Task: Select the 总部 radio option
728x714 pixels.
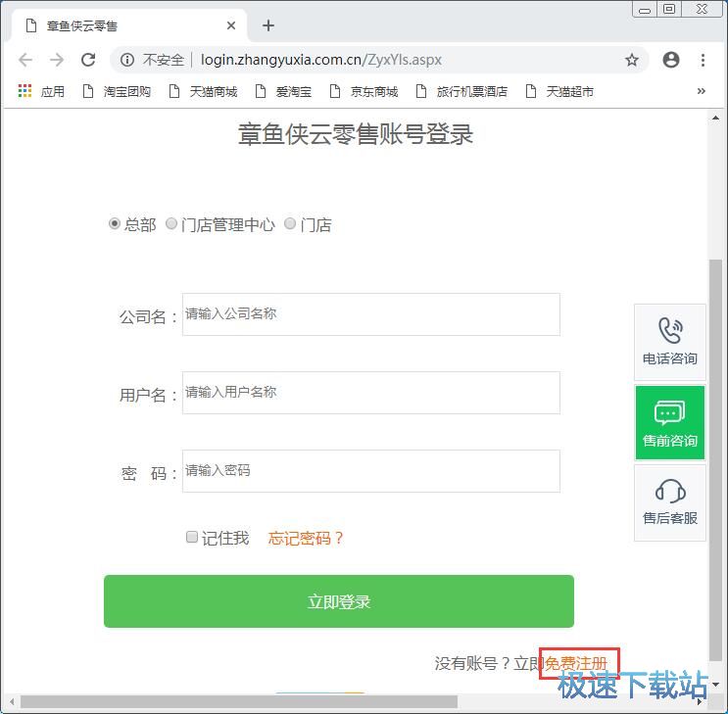Action: pyautogui.click(x=115, y=223)
